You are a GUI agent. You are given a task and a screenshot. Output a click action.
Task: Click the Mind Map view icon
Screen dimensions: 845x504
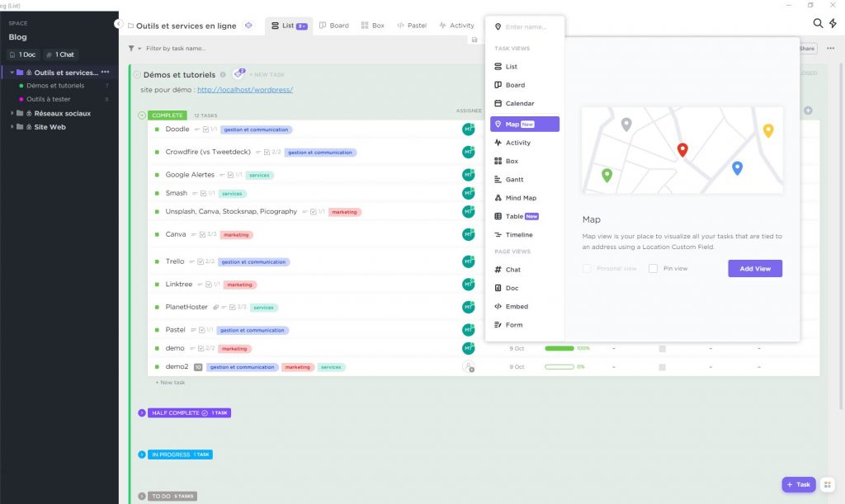(498, 198)
